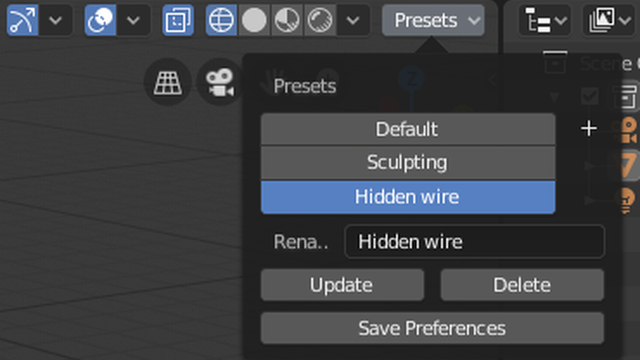
Task: Toggle perspective/orthographic grid view icon
Action: point(168,82)
